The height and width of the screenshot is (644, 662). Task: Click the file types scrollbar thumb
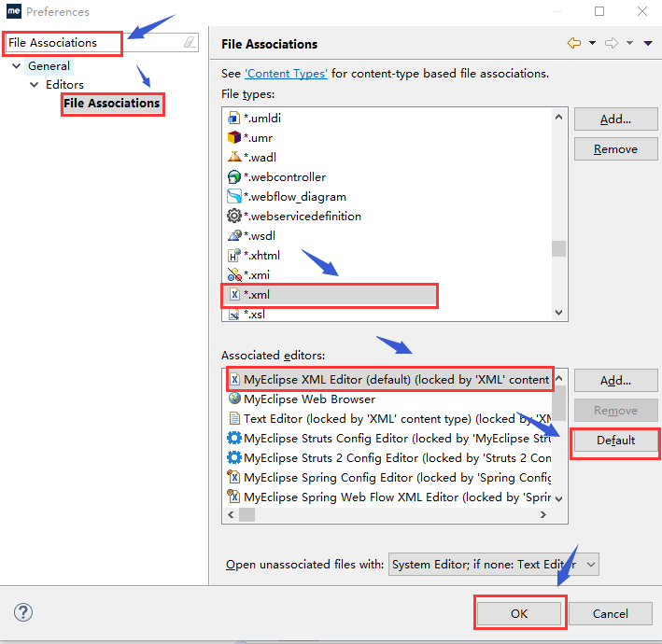[558, 248]
